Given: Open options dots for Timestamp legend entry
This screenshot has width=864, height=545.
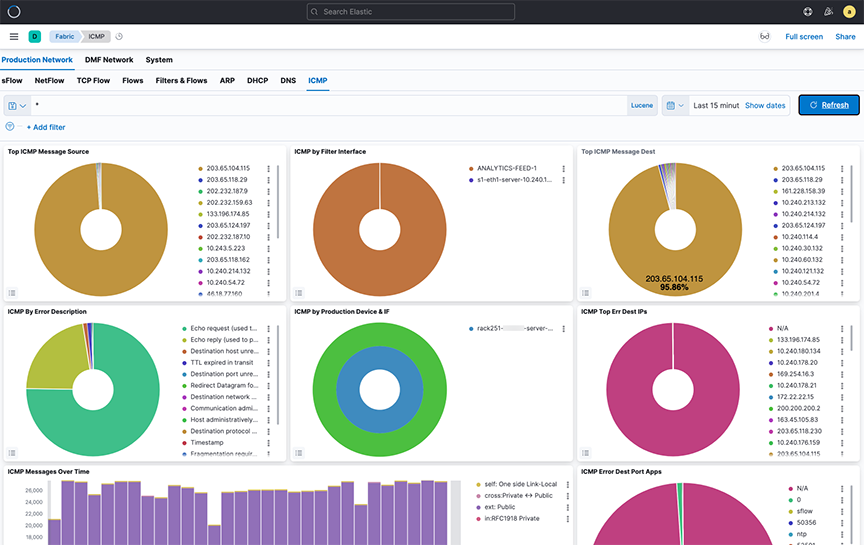Looking at the screenshot, I should 268,443.
